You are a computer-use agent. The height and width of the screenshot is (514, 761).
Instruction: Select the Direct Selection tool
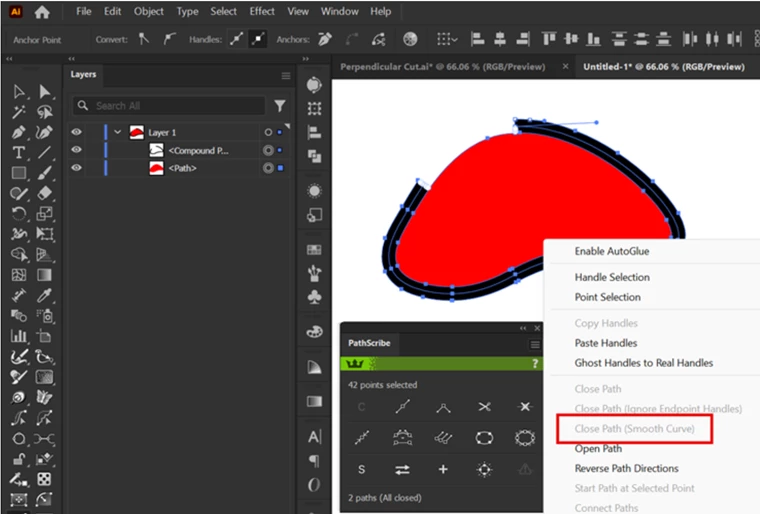45,91
